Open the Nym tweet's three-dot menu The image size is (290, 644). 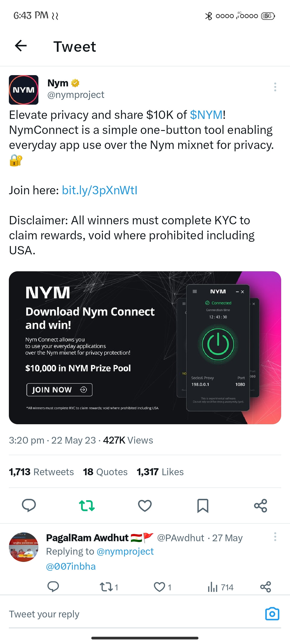275,87
